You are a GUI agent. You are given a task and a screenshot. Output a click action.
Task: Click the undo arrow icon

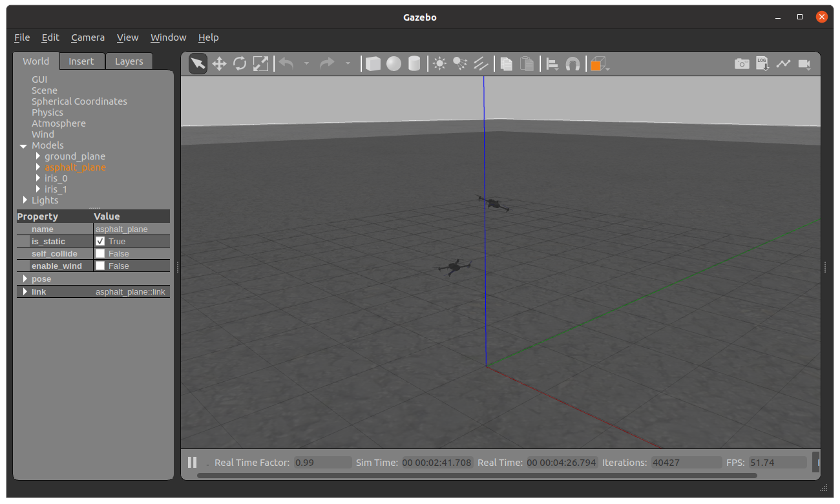point(286,63)
